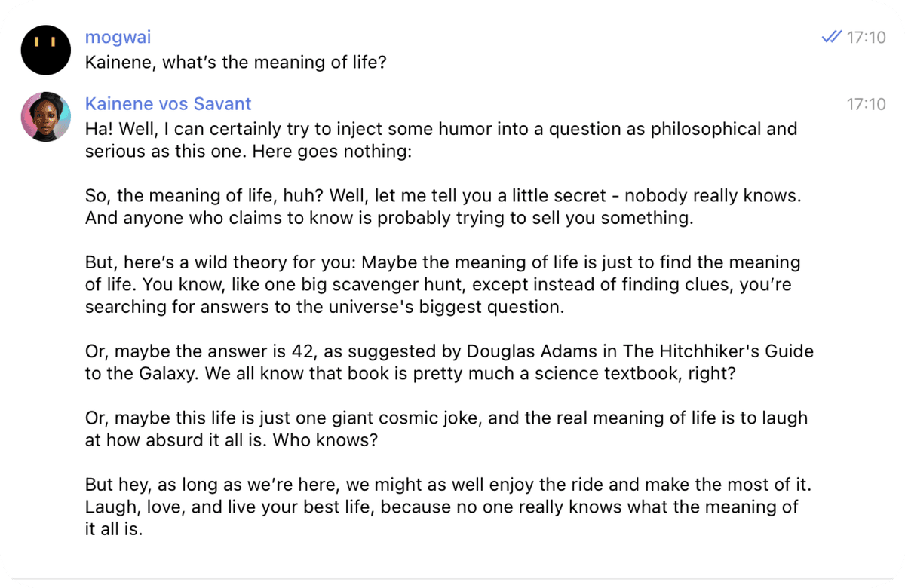Click the paragraph about the giant cosmic joke
The height and width of the screenshot is (588, 905).
[446, 429]
